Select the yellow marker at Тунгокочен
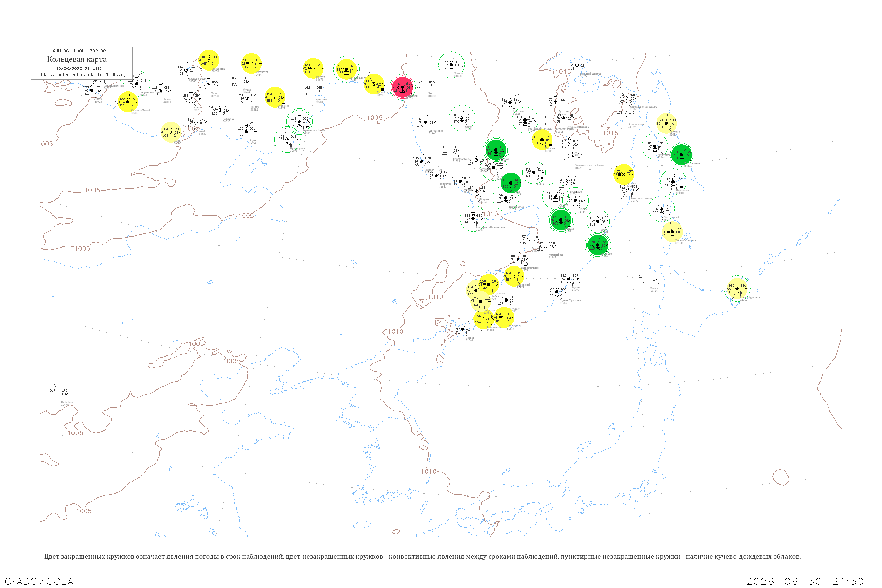Image resolution: width=882 pixels, height=588 pixels. point(251,64)
